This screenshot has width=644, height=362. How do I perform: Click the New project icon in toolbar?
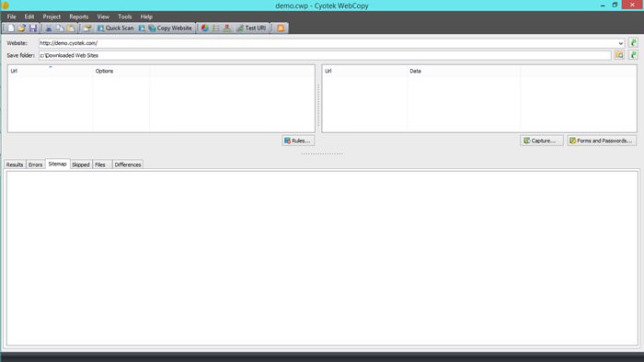coord(11,28)
